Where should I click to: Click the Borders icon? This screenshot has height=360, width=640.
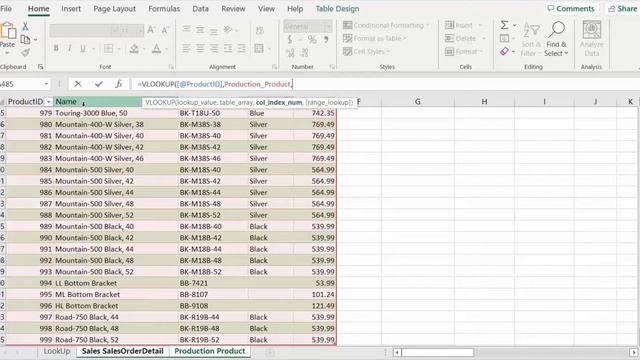click(109, 49)
